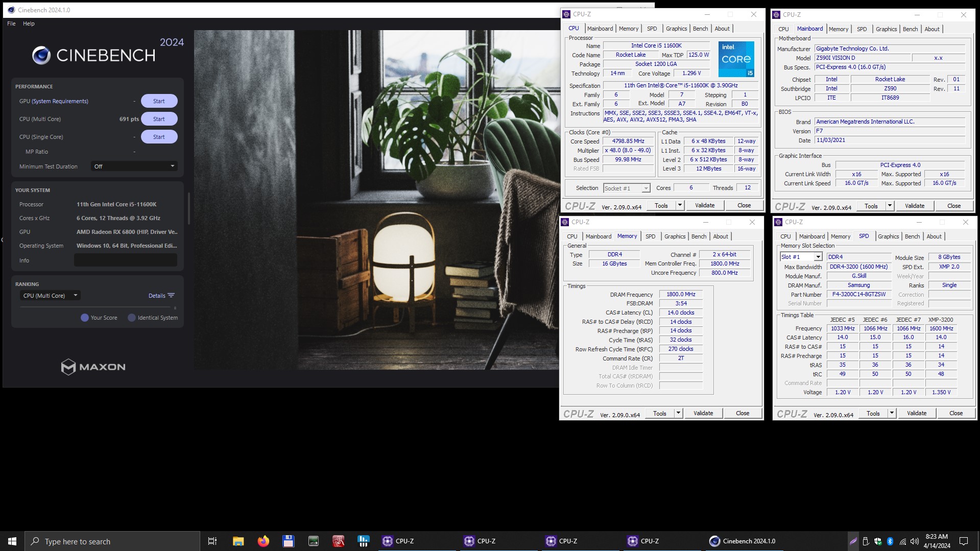Switch to CPU tab in the Mainboard window
The height and width of the screenshot is (551, 980).
(x=783, y=29)
